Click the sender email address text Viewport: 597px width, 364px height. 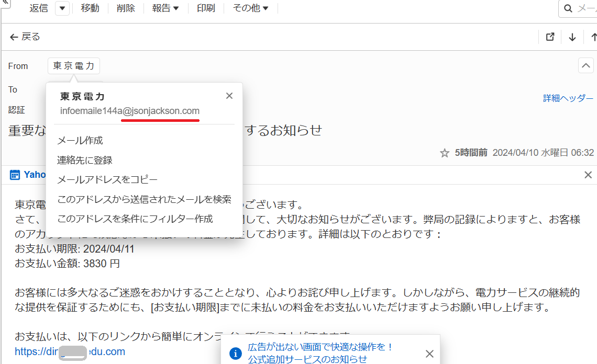130,111
